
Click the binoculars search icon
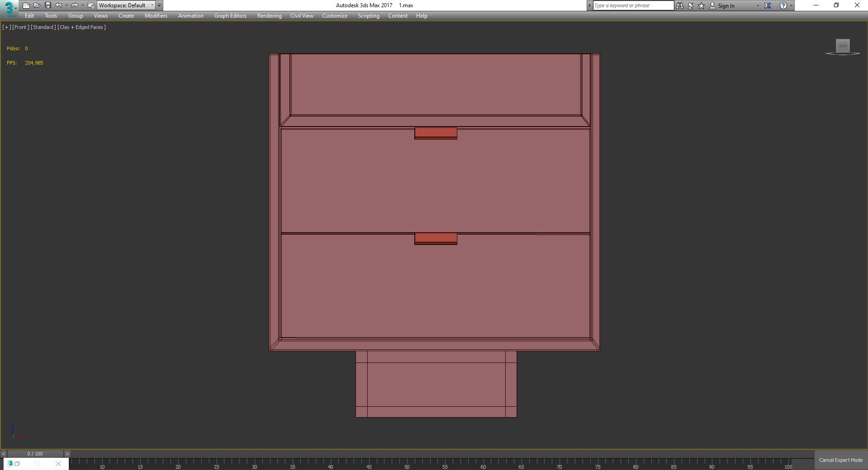tap(679, 5)
